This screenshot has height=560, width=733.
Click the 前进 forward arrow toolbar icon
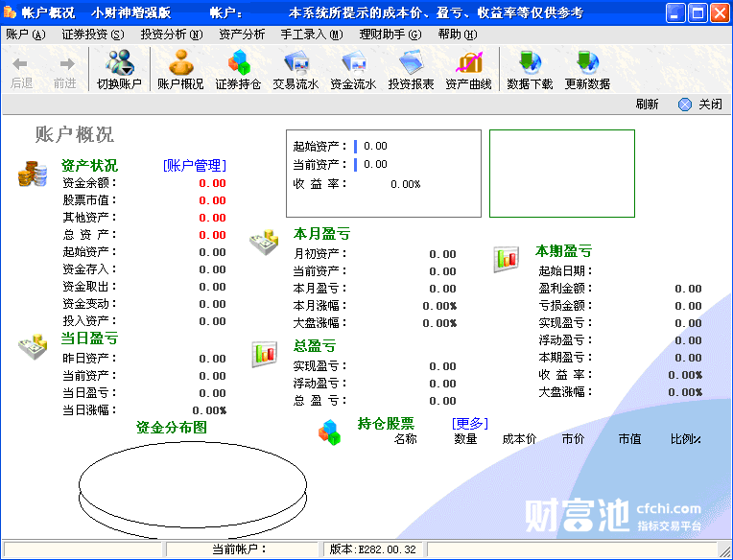pyautogui.click(x=67, y=64)
